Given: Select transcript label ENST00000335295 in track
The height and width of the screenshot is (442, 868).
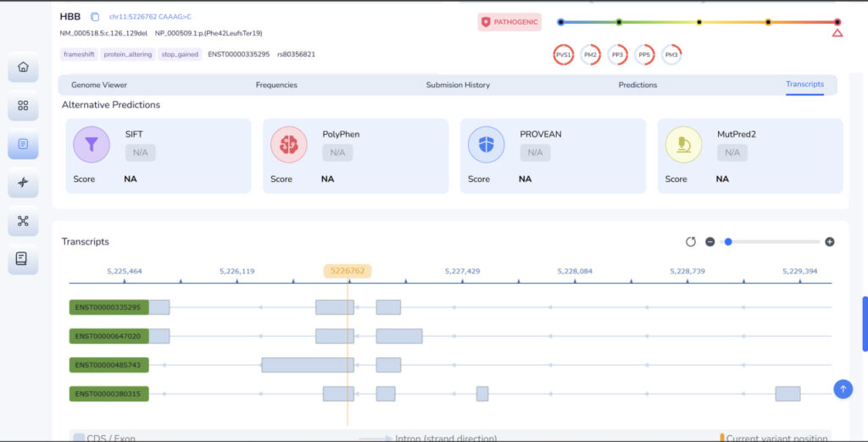Looking at the screenshot, I should pos(109,307).
